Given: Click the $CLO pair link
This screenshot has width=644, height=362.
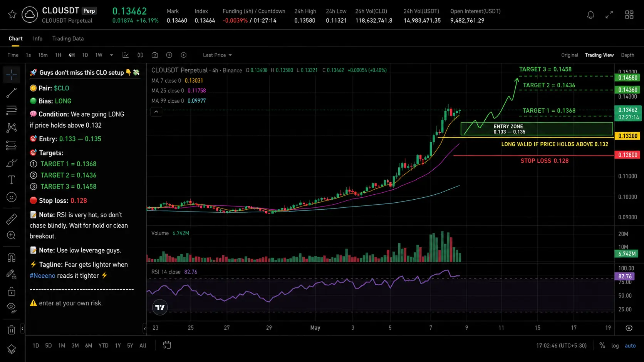Looking at the screenshot, I should click(x=62, y=88).
